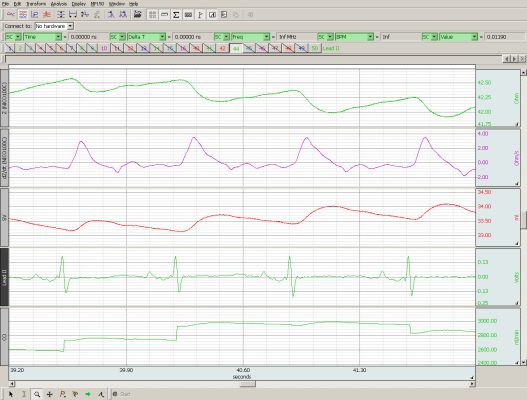The width and height of the screenshot is (527, 400).
Task: Open the SC channel dropdown before Time
Action: coord(13,37)
